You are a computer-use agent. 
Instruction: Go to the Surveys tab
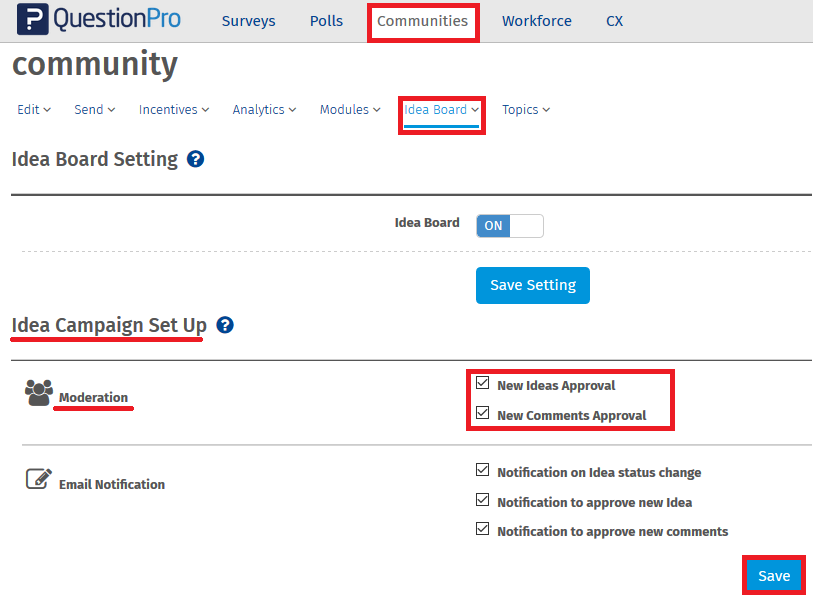248,21
